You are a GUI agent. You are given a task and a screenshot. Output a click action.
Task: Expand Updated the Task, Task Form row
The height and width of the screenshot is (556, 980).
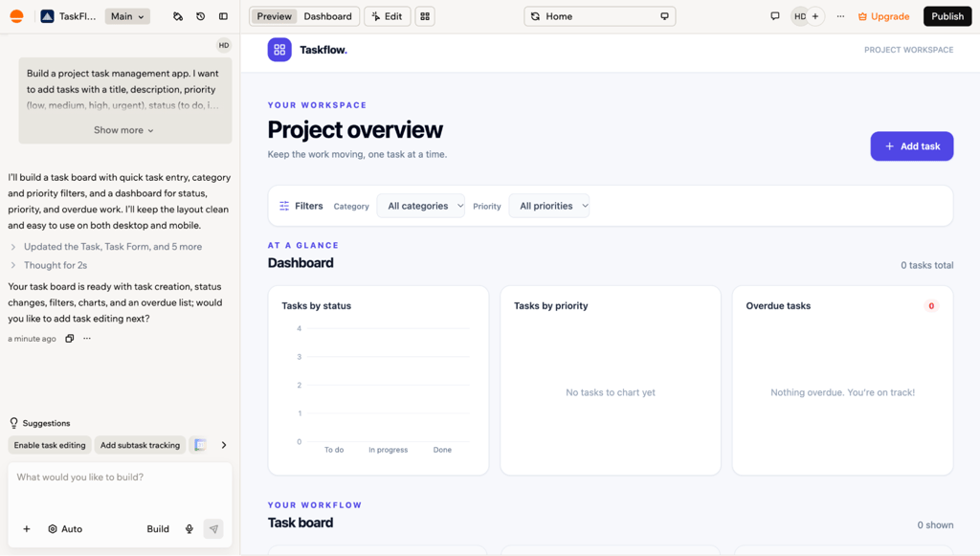(105, 246)
